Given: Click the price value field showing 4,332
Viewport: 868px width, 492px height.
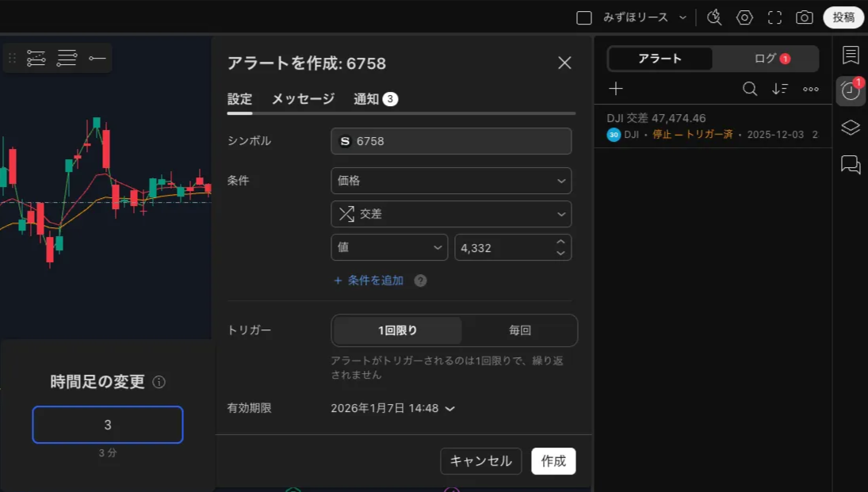Looking at the screenshot, I should [503, 247].
